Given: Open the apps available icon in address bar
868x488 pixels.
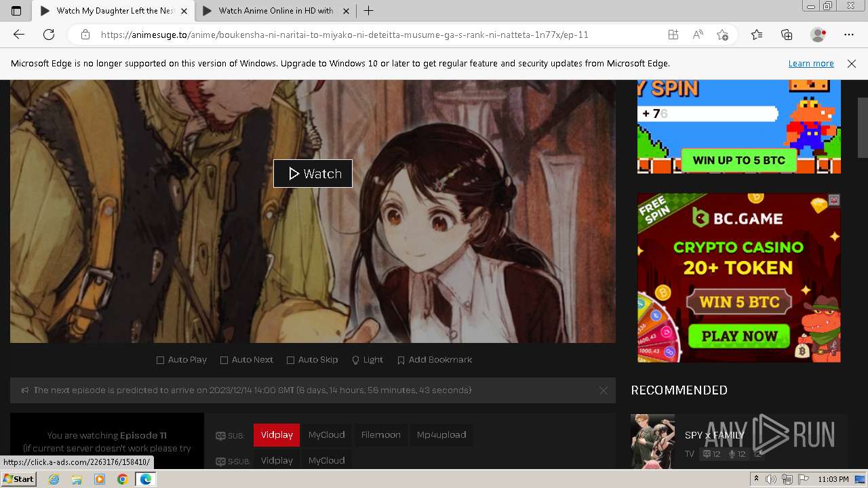Looking at the screenshot, I should [x=673, y=35].
